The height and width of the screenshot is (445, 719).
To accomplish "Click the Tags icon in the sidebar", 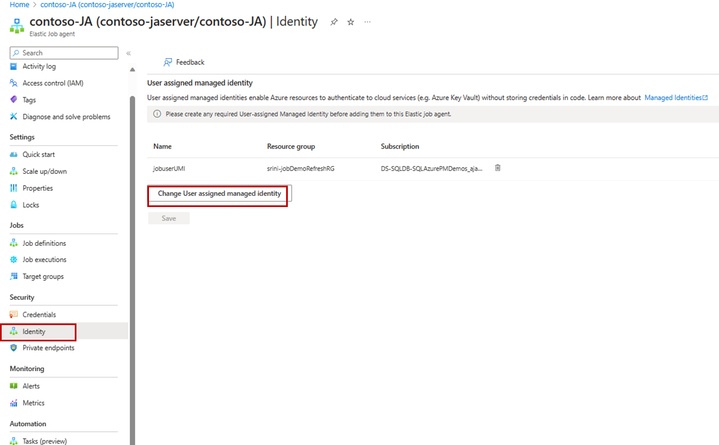I will pos(14,100).
